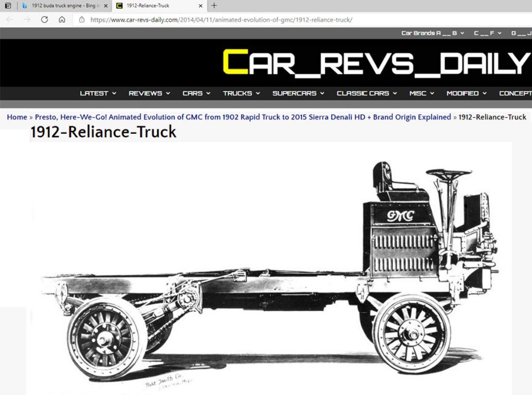Click the browser refresh button
This screenshot has width=532, height=395.
[45, 20]
